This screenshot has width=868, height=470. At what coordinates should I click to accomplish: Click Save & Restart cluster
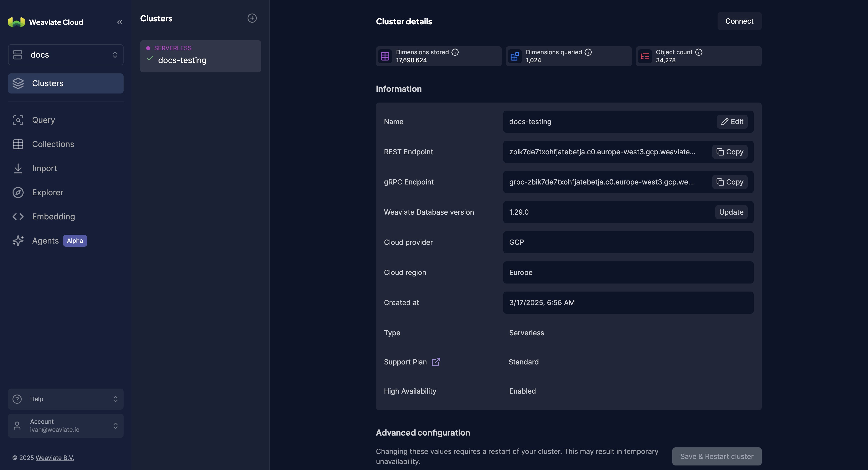point(717,456)
